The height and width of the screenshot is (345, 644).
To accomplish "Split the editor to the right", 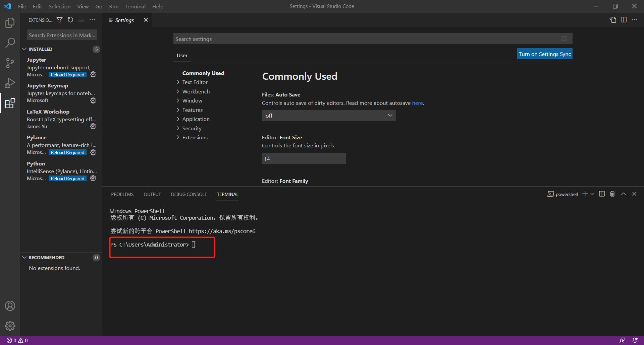I will [624, 20].
